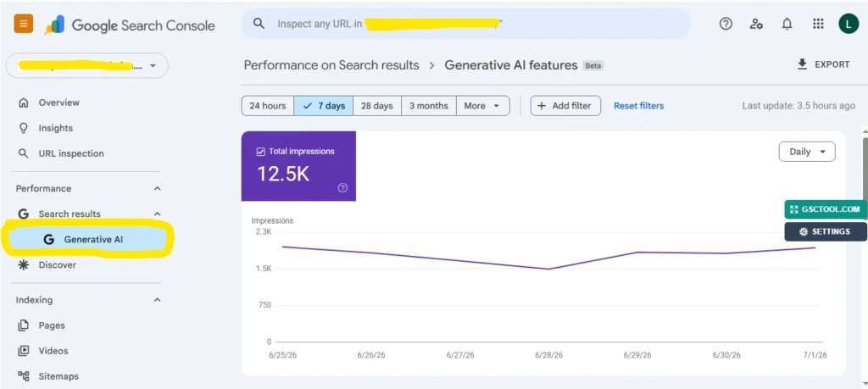868x389 pixels.
Task: Open users and permissions settings icon
Action: (756, 24)
